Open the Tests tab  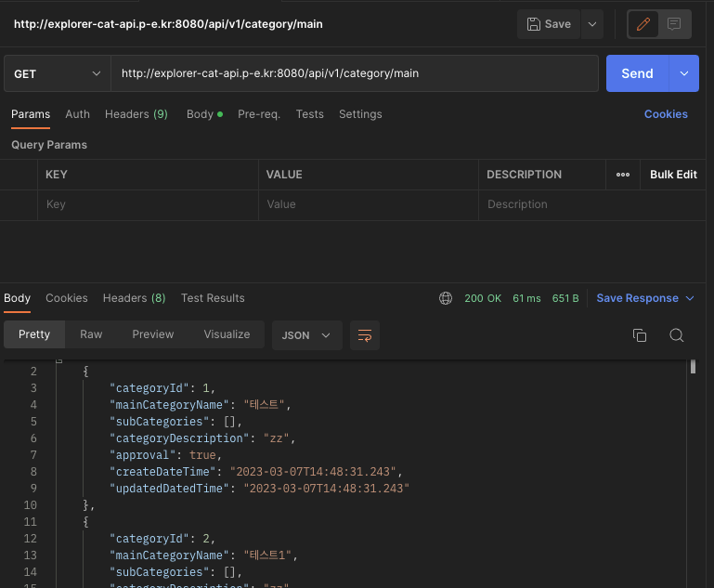click(309, 114)
